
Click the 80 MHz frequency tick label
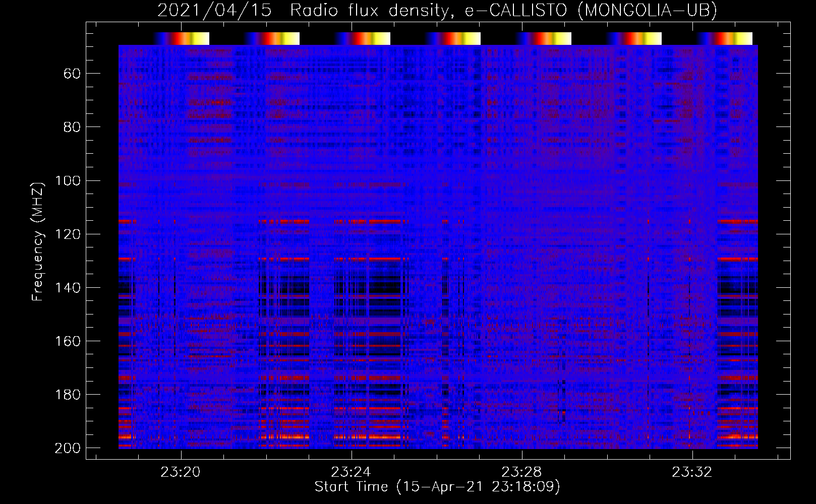pos(72,127)
